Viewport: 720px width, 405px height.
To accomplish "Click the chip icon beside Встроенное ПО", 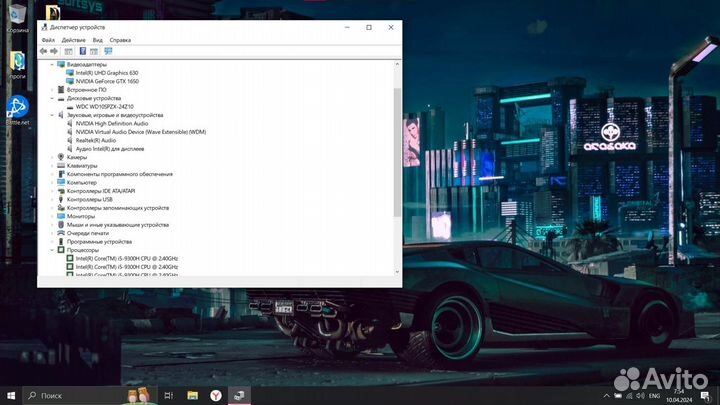I will click(x=61, y=90).
